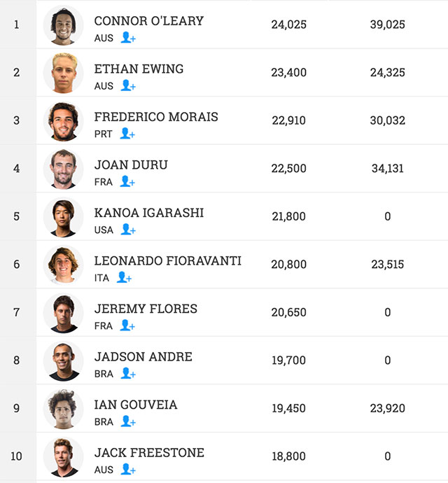This screenshot has width=448, height=483.
Task: Follow Jadson Andre using the blue icon
Action: coord(127,373)
